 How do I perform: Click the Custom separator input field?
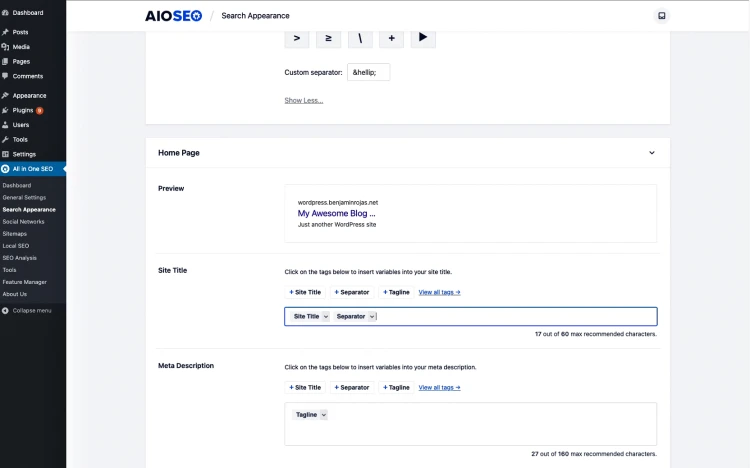(368, 72)
